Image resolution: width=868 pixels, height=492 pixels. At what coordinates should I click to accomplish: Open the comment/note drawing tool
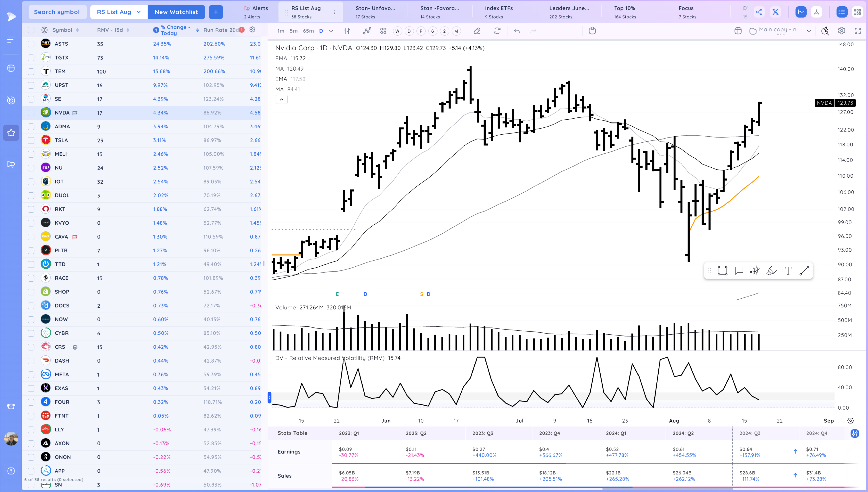(x=739, y=270)
